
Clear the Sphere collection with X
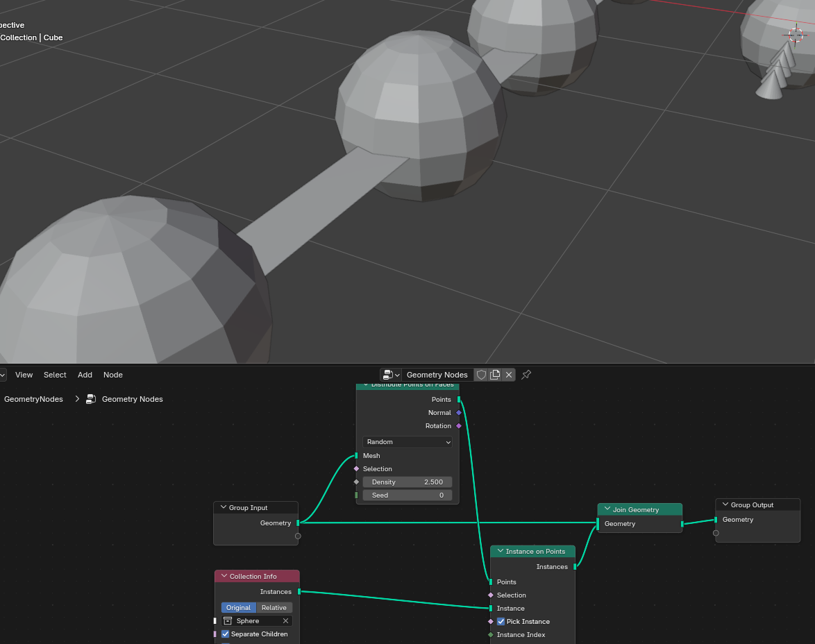(285, 620)
